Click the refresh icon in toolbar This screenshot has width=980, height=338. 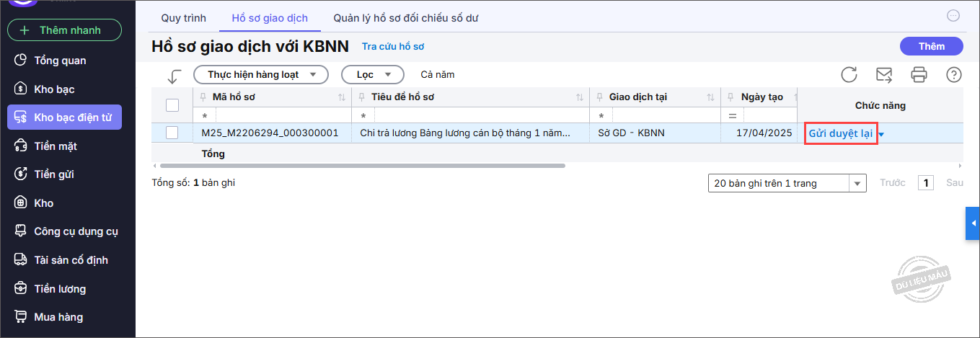[x=849, y=74]
